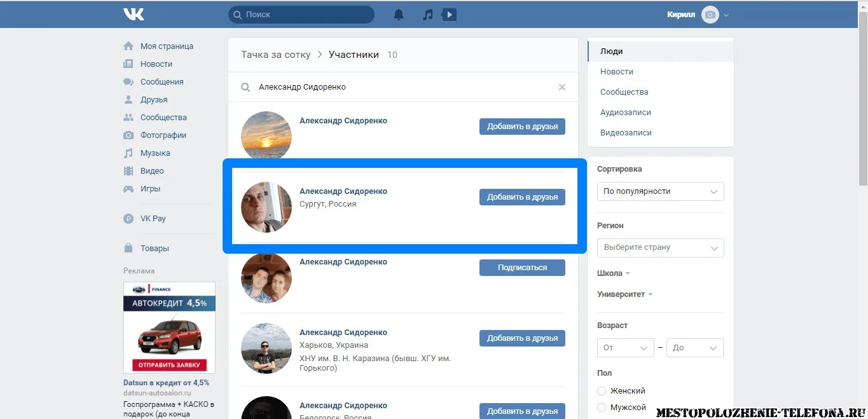Viewport: 868px width, 419px height.
Task: Click member search field with Александр Сидоренко
Action: tap(404, 87)
